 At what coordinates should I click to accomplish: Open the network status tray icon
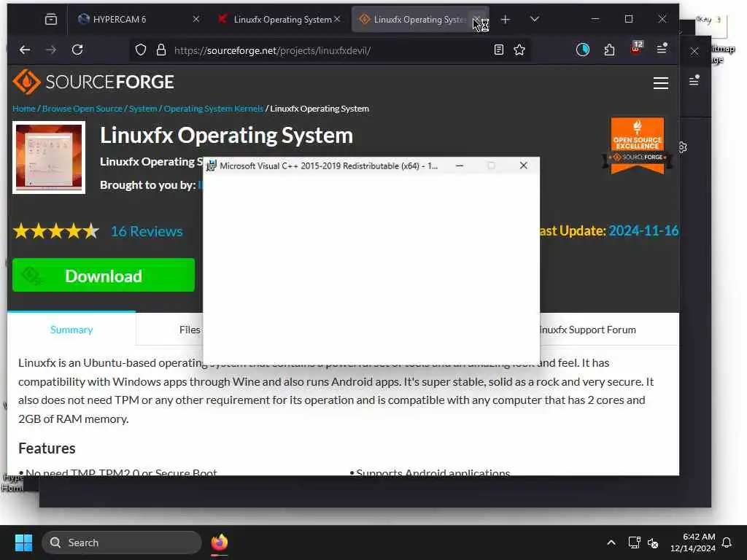click(x=634, y=542)
